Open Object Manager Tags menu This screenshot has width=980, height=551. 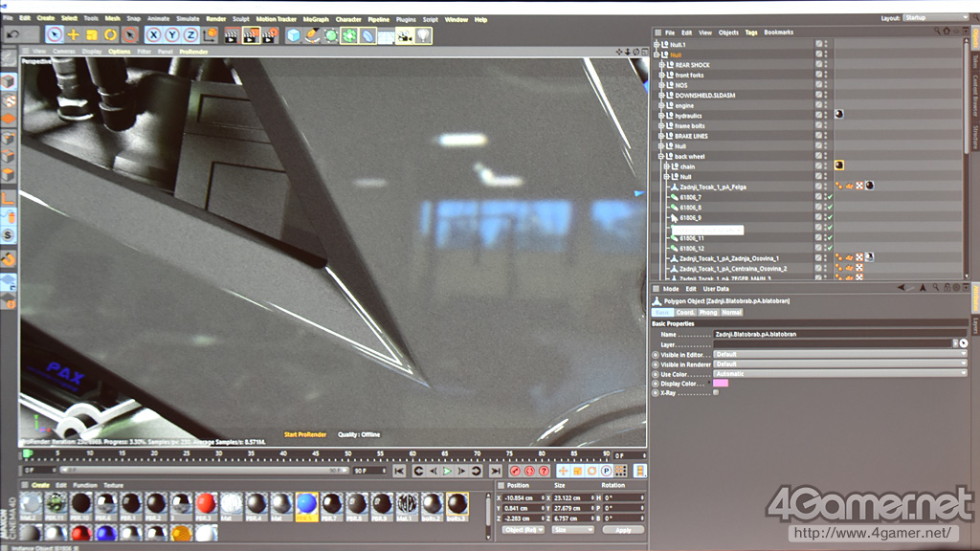tap(751, 33)
